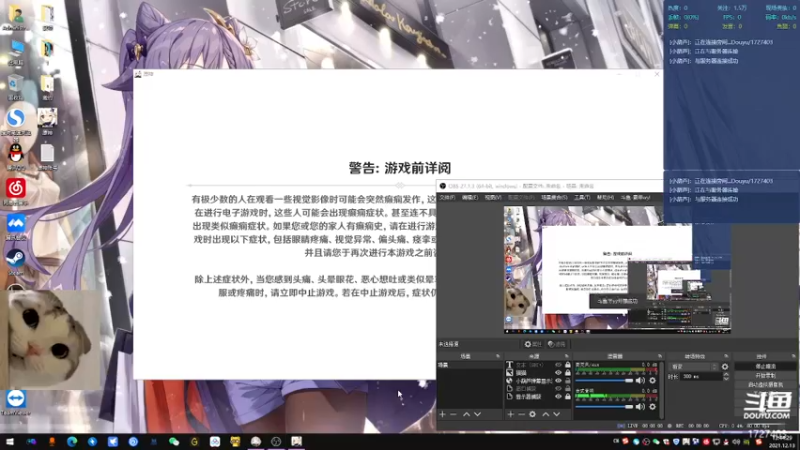Toggle visibility of the image source
This screenshot has width=800, height=450.
click(x=558, y=373)
